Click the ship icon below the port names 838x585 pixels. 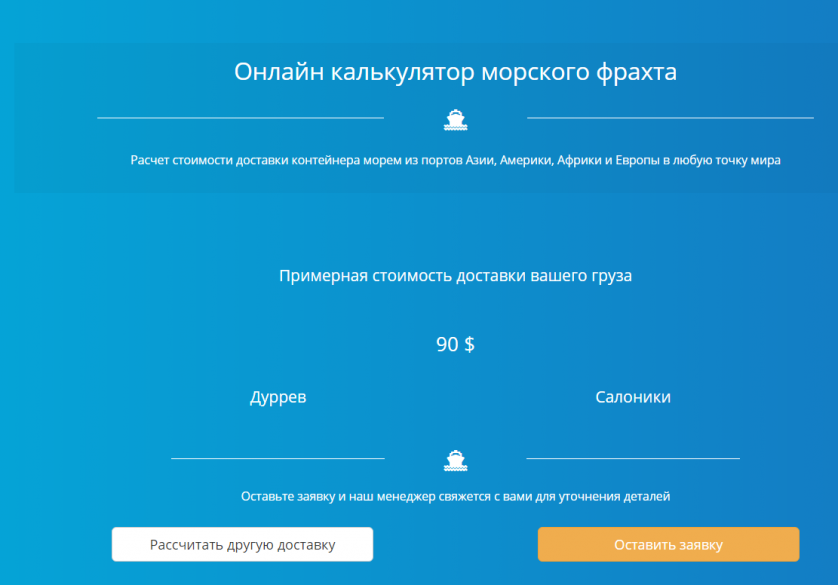pos(455,461)
